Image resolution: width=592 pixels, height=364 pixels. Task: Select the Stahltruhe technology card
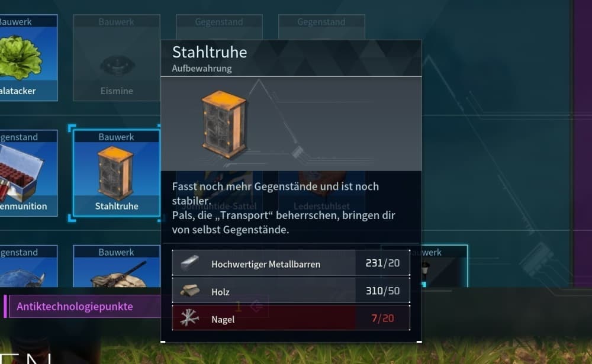point(116,173)
